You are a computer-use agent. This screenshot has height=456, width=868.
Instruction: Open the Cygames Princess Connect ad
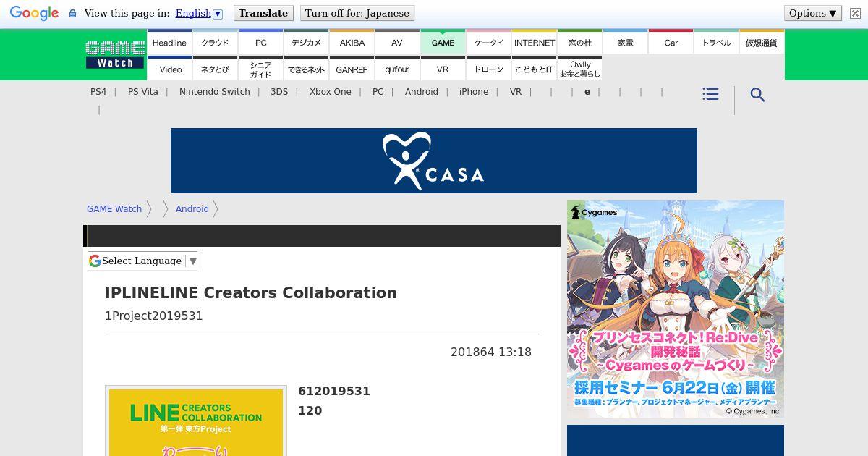(676, 309)
